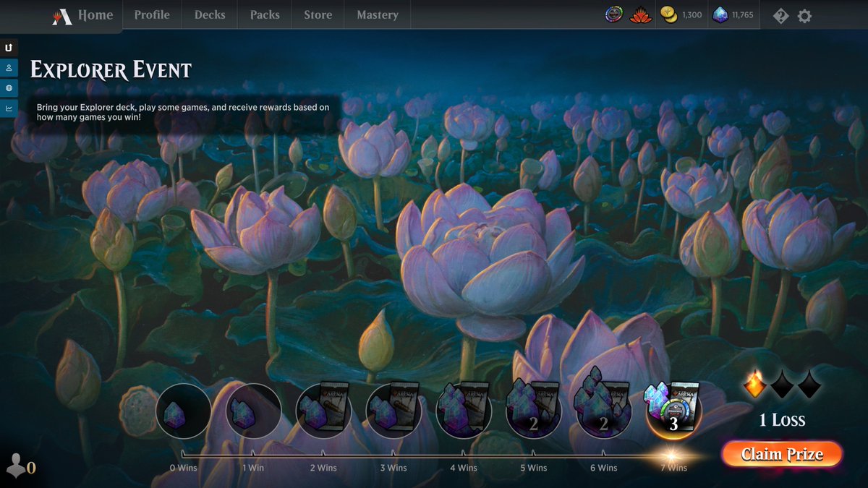Click the orange loss diamond icon
The width and height of the screenshot is (868, 488).
pos(755,385)
